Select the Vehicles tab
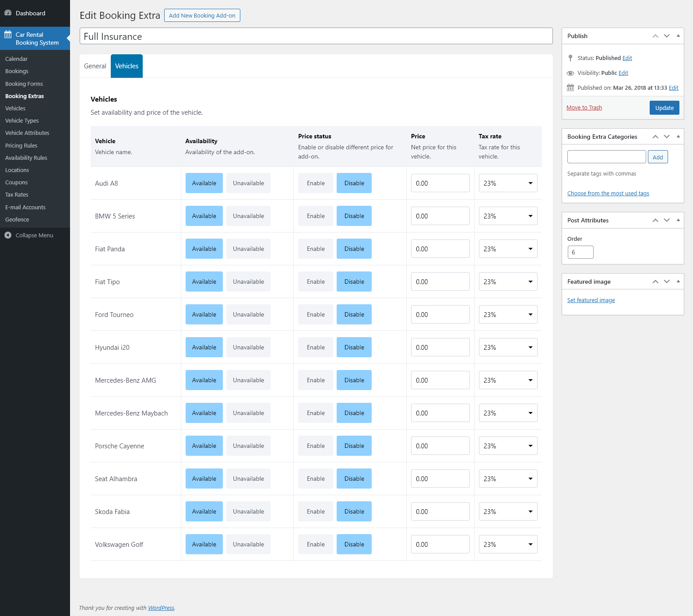Image resolution: width=693 pixels, height=616 pixels. pos(127,66)
